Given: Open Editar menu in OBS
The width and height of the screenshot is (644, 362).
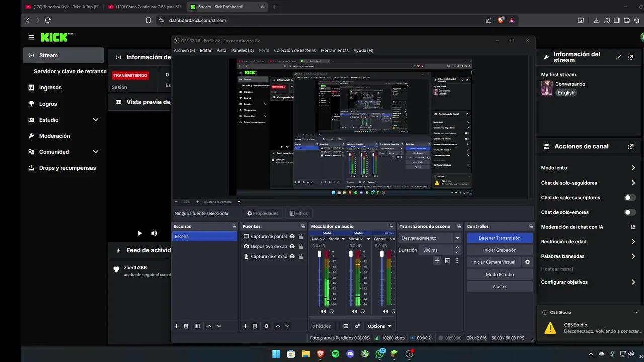Looking at the screenshot, I should point(206,50).
